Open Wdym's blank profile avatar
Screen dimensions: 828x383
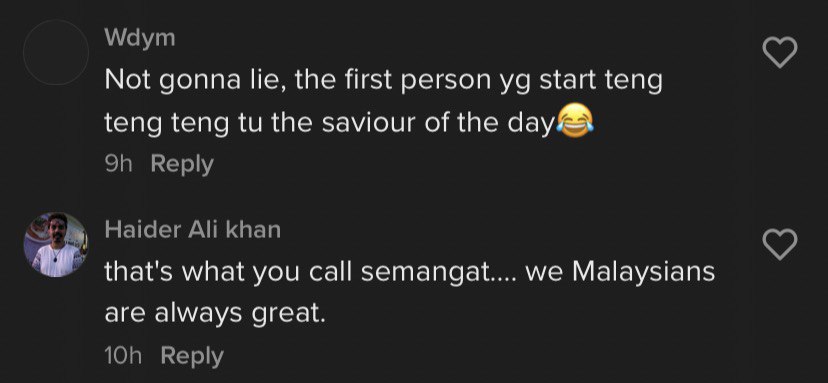pos(55,52)
